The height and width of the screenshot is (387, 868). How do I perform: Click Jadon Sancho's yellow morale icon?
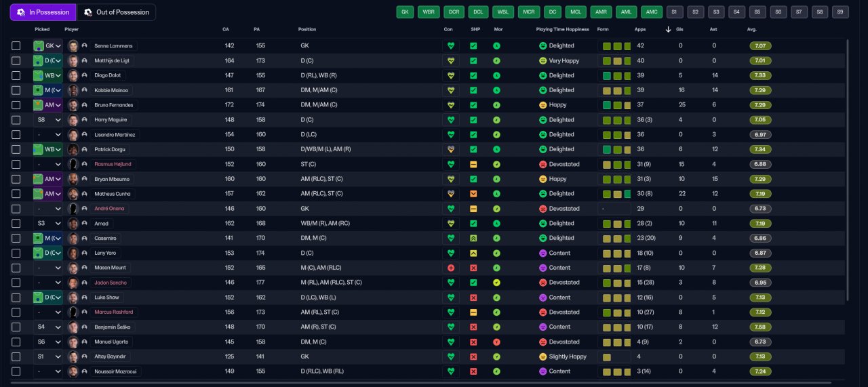496,283
